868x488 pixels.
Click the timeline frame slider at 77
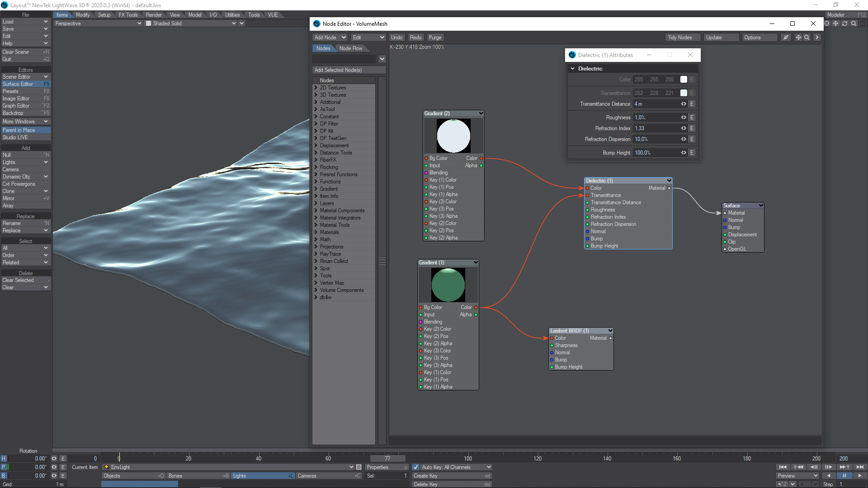(x=387, y=459)
